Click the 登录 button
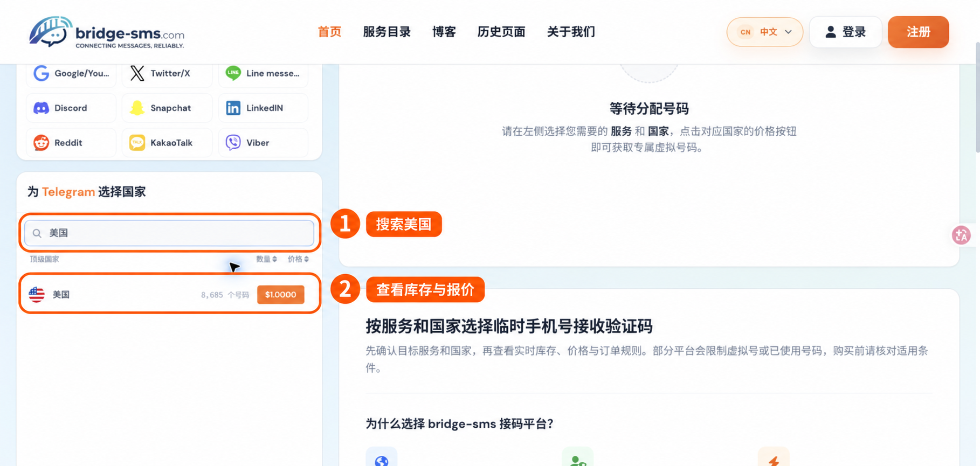The height and width of the screenshot is (466, 980). pos(845,32)
